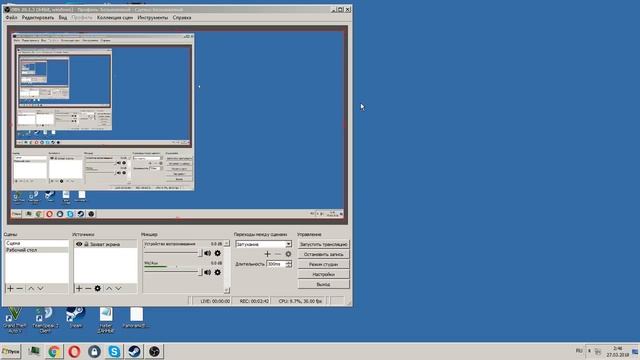Viewport: 640px width, 360px height.
Task: Click Остановить запись button
Action: tap(323, 254)
